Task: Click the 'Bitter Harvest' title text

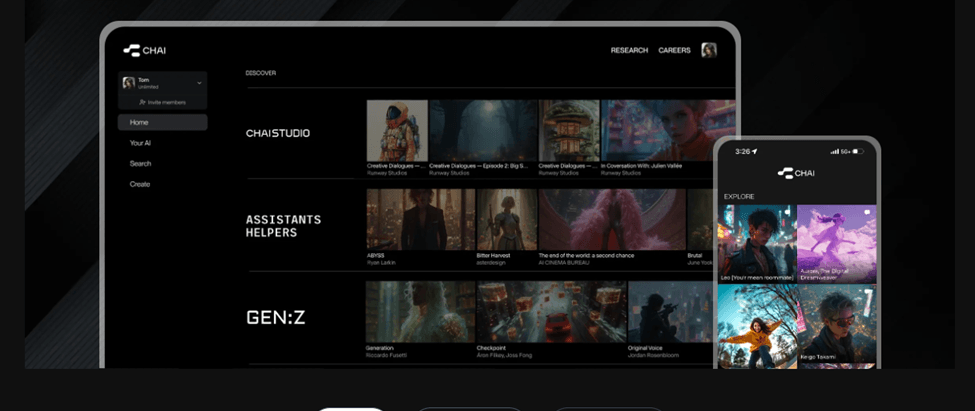Action: coord(493,256)
